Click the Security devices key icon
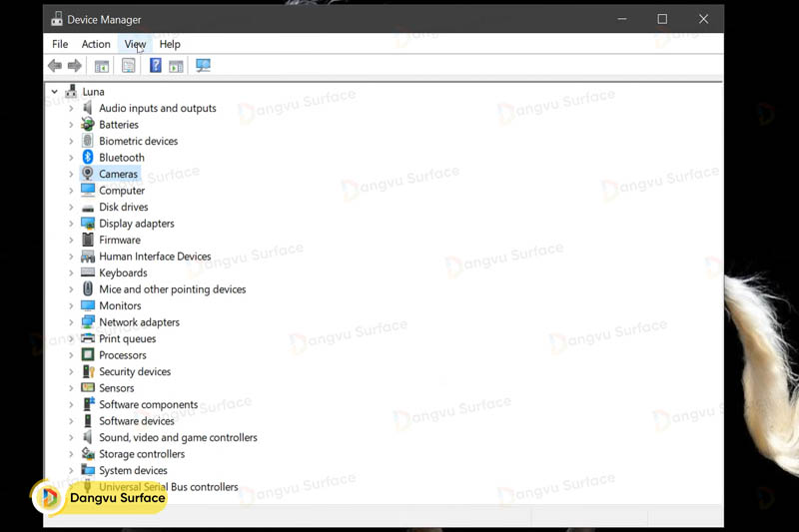The image size is (799, 532). 88,371
